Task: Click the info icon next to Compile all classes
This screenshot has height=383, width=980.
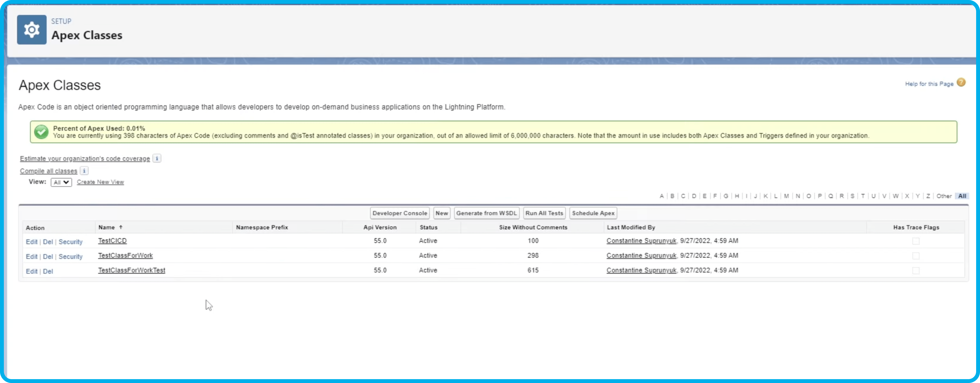Action: tap(84, 170)
